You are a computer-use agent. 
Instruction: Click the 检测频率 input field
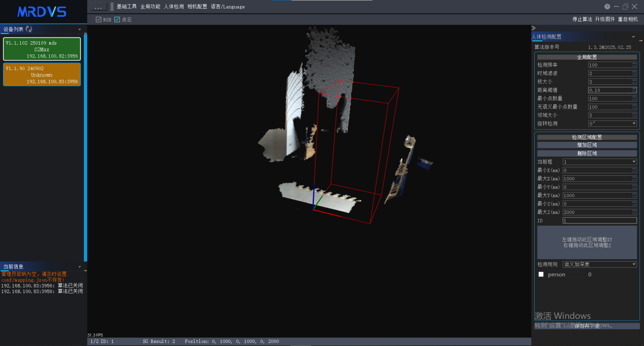612,65
